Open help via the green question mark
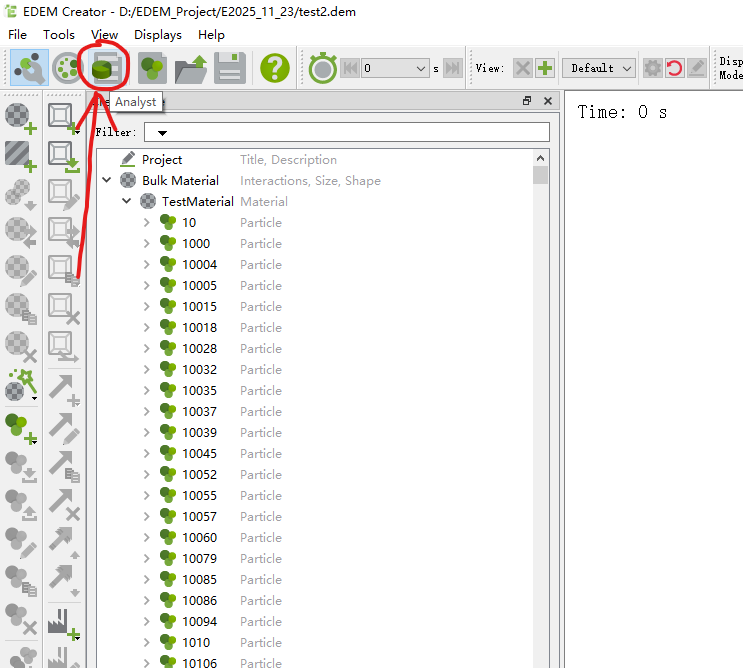Screen dimensions: 743x668 (x=275, y=68)
